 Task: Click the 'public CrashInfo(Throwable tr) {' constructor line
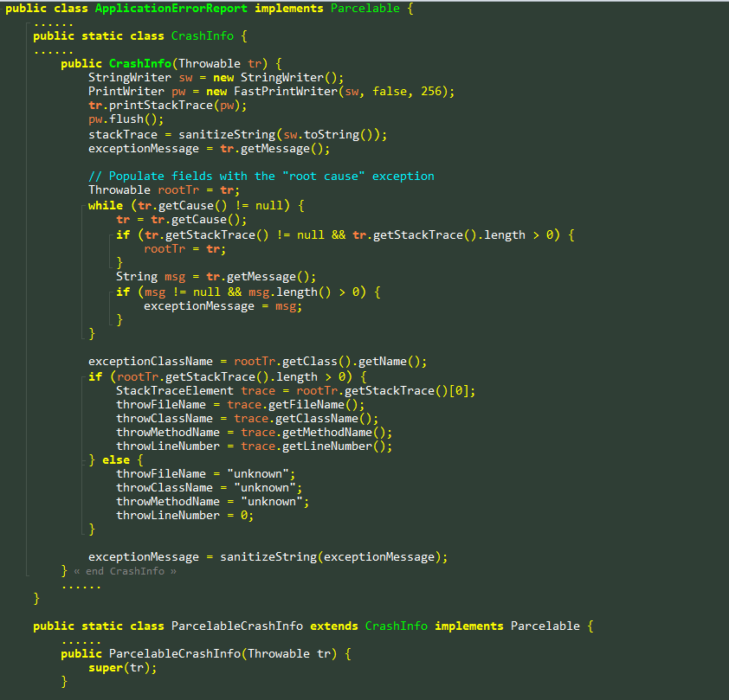tap(171, 64)
